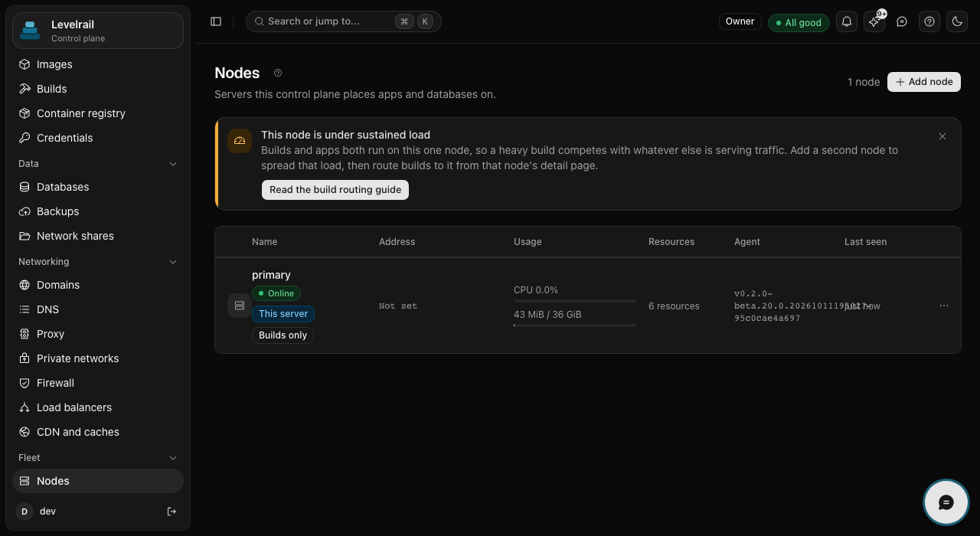
Task: Click the Load balancers icon
Action: [x=24, y=407]
